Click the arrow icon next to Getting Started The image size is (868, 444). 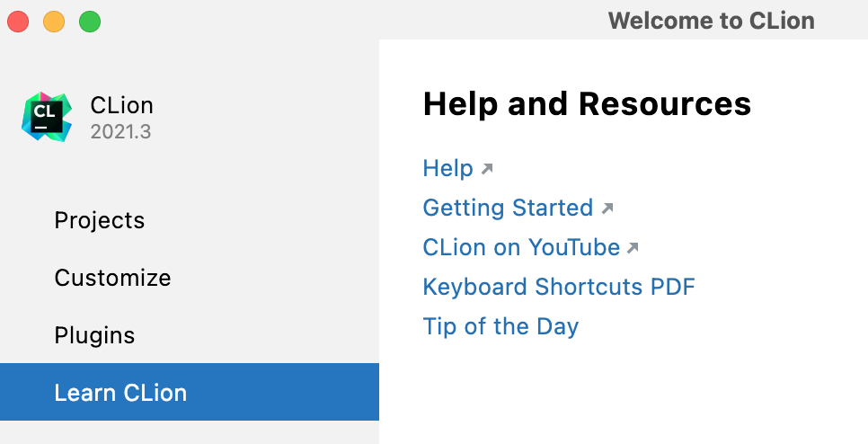click(607, 209)
